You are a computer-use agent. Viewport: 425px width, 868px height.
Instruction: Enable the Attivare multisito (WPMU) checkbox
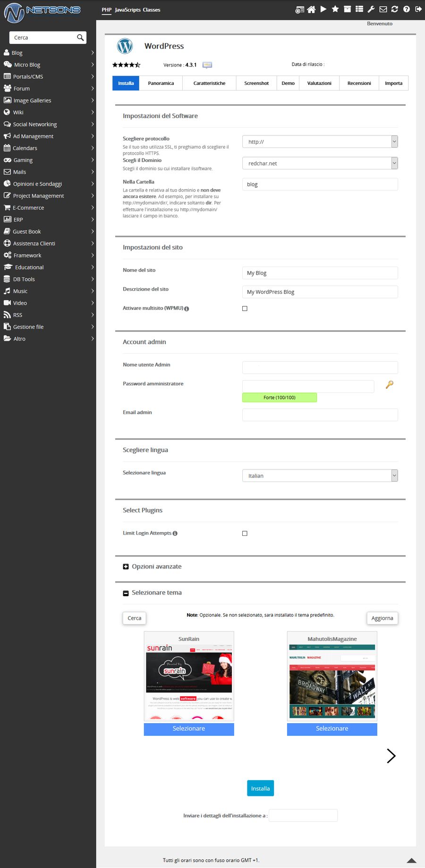click(x=245, y=309)
